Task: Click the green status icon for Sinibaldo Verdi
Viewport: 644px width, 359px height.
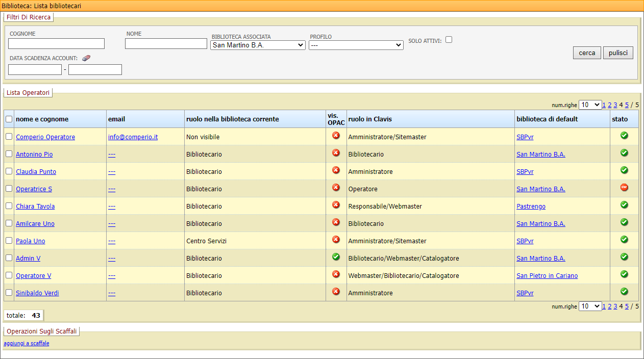Action: click(x=624, y=292)
